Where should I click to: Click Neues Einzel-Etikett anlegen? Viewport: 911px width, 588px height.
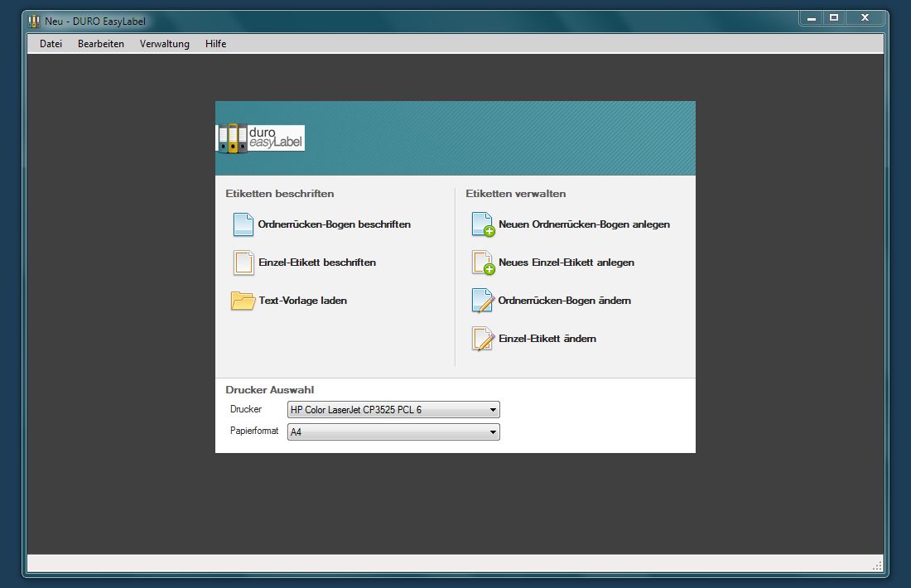[x=566, y=263]
